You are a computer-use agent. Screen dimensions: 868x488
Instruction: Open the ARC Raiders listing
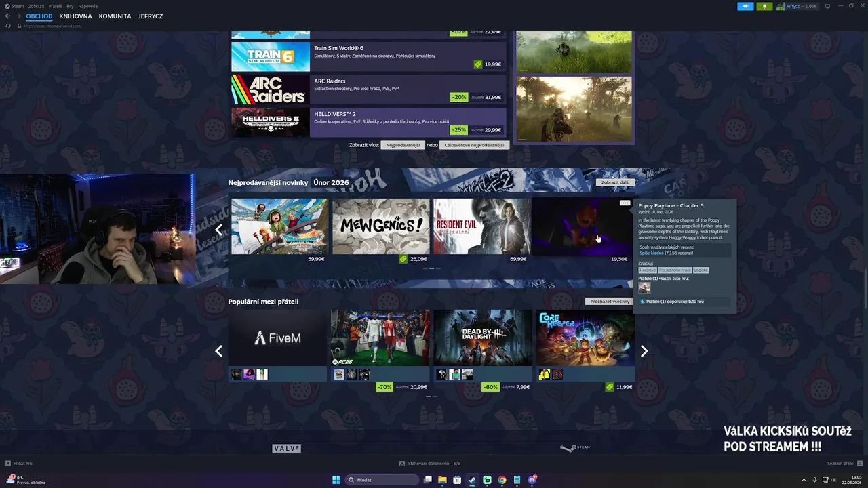369,89
